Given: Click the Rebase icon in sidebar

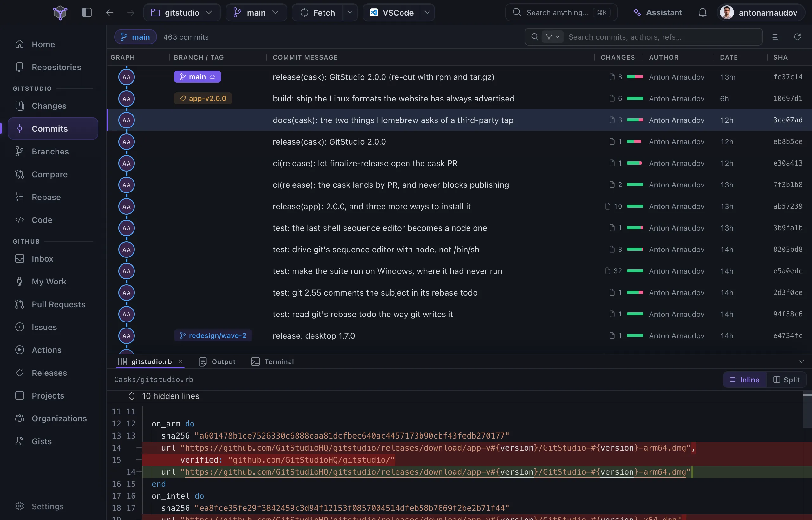Looking at the screenshot, I should pyautogui.click(x=20, y=197).
